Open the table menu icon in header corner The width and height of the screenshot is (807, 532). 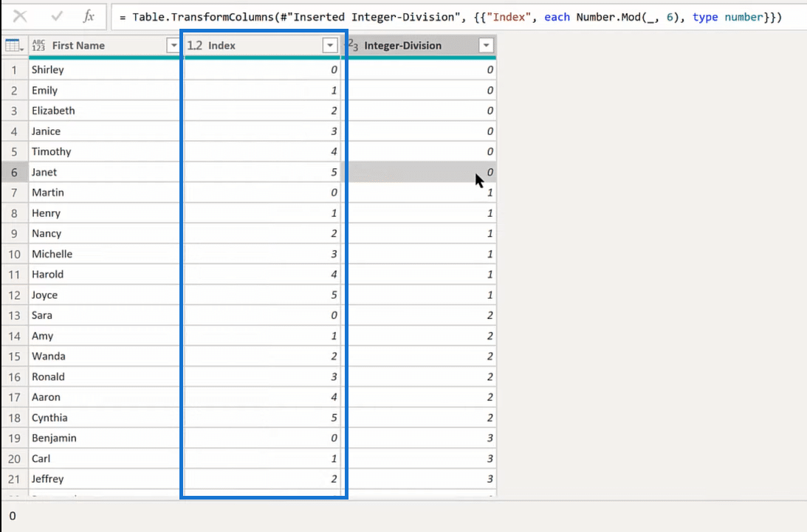14,46
